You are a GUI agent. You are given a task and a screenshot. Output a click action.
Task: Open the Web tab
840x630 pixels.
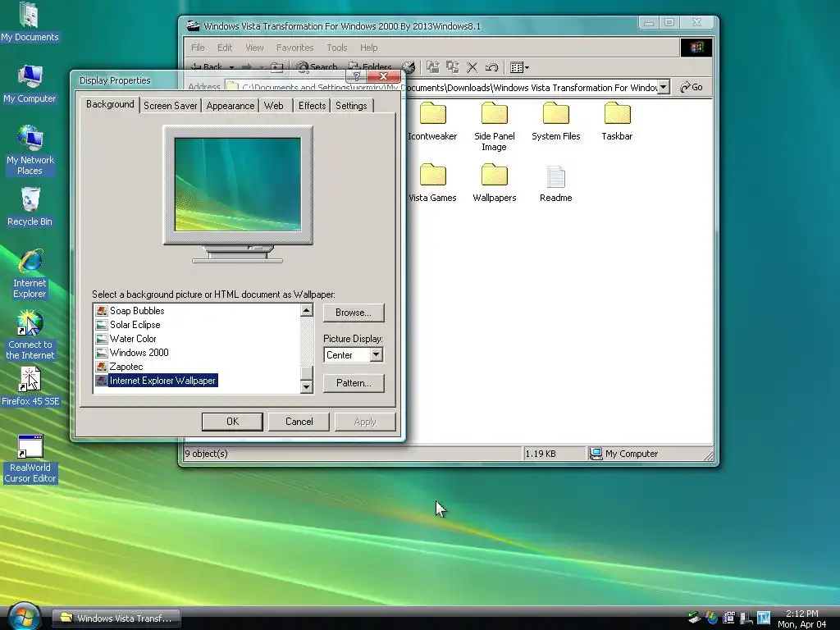pyautogui.click(x=274, y=106)
